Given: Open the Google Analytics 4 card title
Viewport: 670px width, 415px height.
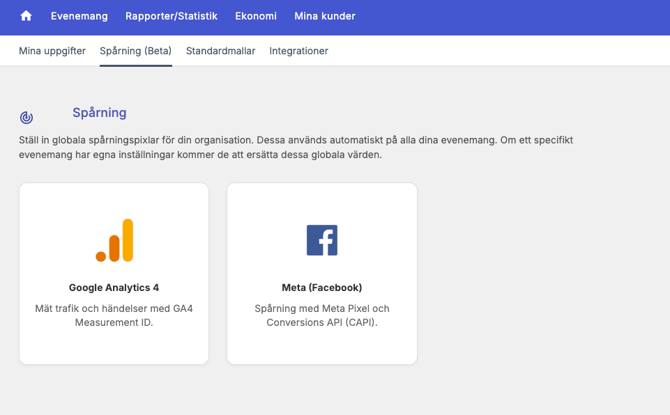Looking at the screenshot, I should pyautogui.click(x=114, y=288).
